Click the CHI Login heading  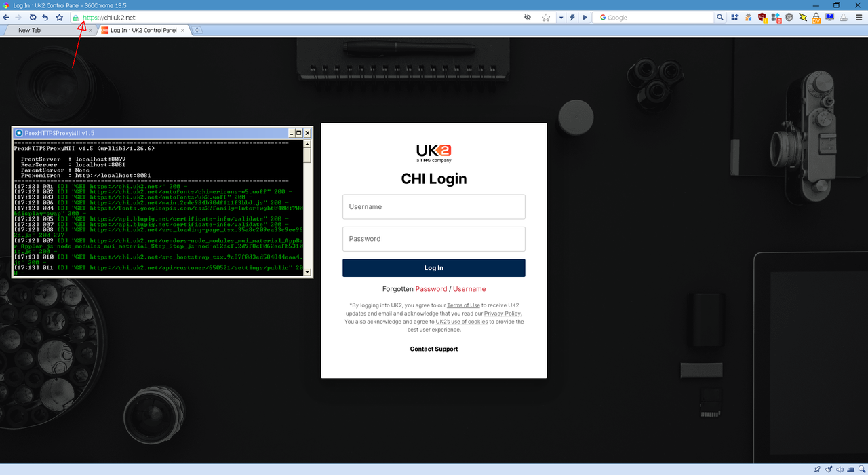tap(434, 178)
